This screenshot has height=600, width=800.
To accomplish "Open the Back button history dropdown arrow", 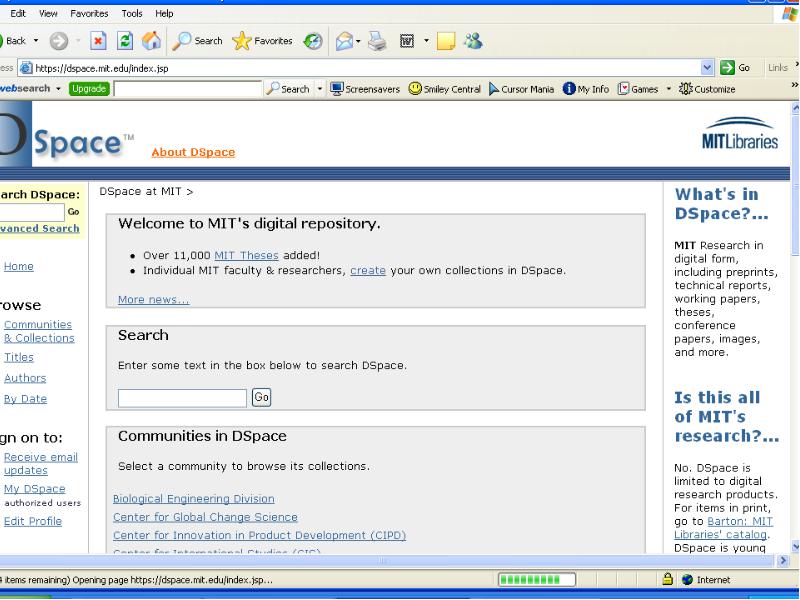I will click(36, 41).
